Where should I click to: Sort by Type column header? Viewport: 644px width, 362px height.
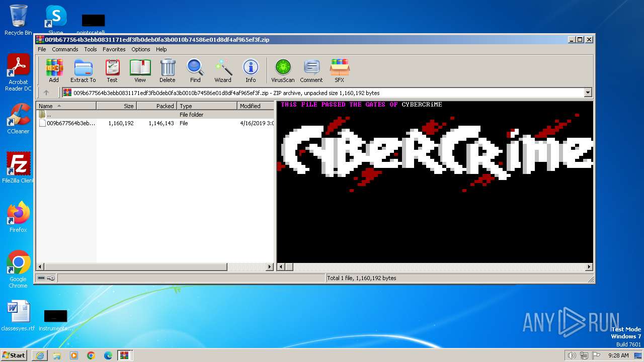click(207, 106)
